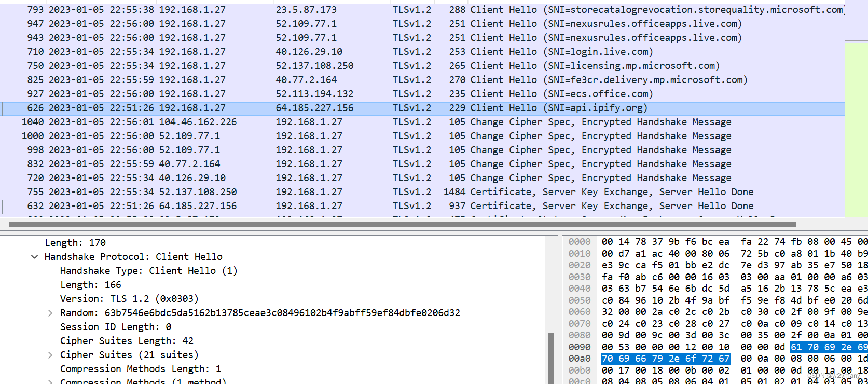Click destination 52.113.194.132 cell
Screen dimensions: 868x384
pyautogui.click(x=314, y=94)
